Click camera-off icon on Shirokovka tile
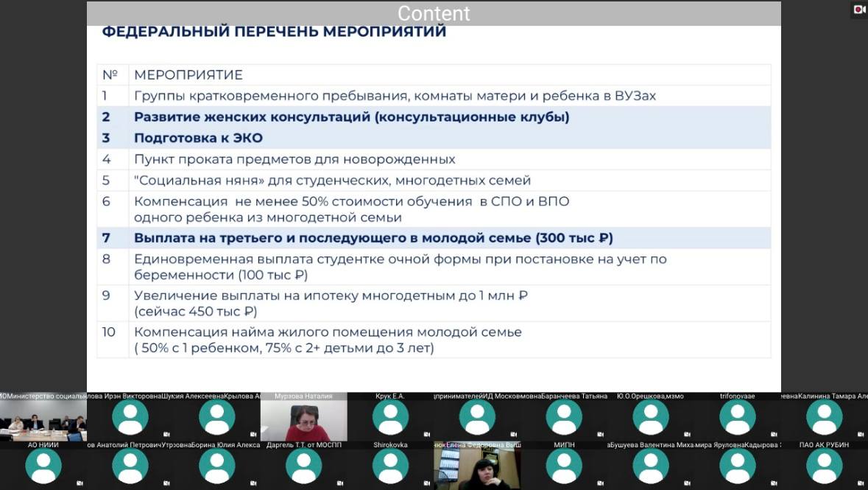This screenshot has height=490, width=868. (x=428, y=483)
